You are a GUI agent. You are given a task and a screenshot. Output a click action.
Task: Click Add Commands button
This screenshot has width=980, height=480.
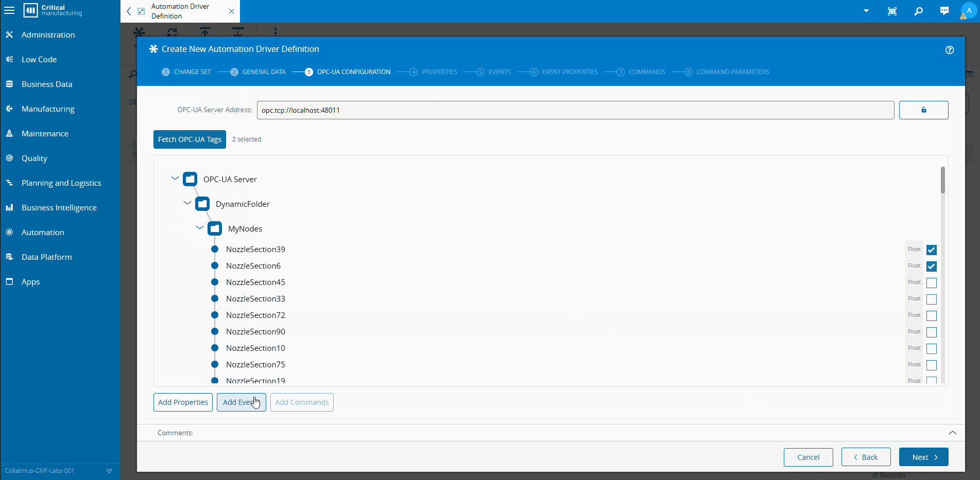coord(302,402)
